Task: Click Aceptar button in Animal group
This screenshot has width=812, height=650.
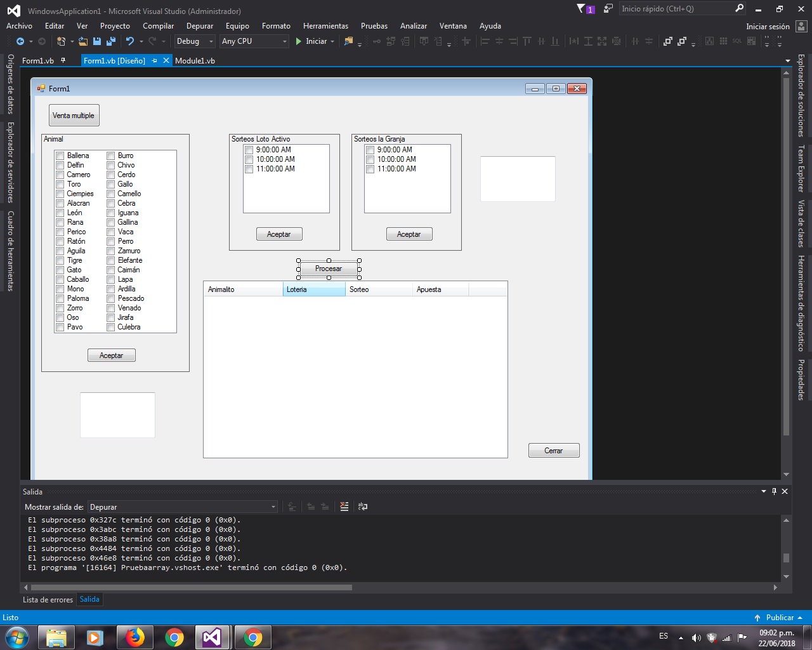Action: click(112, 355)
